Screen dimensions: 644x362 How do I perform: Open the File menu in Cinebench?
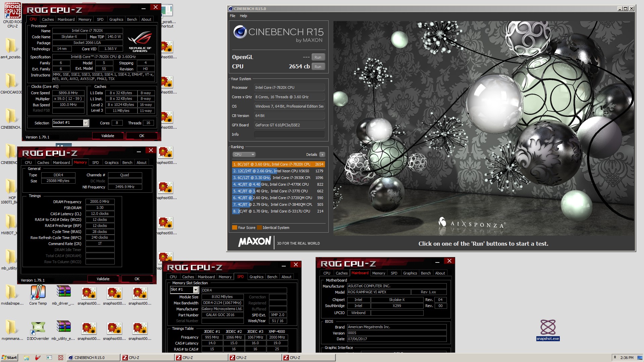(232, 16)
